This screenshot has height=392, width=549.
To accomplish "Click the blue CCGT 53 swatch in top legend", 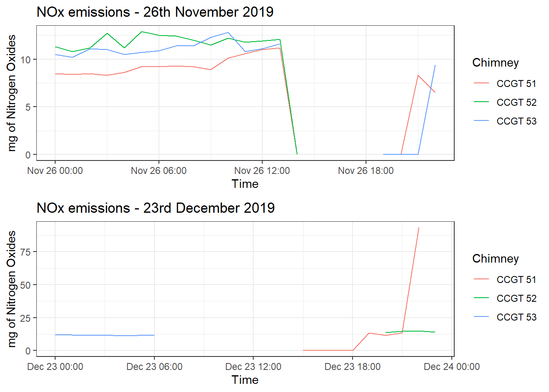I will (x=481, y=121).
